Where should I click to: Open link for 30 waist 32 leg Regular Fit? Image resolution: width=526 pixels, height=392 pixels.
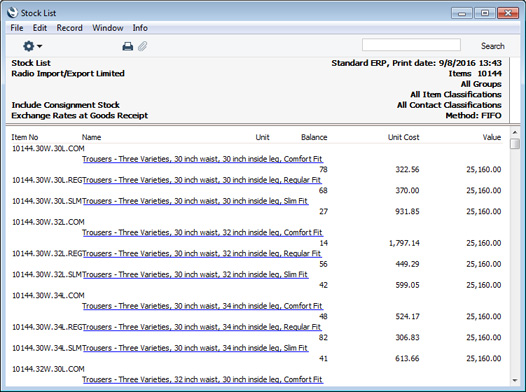[202, 254]
